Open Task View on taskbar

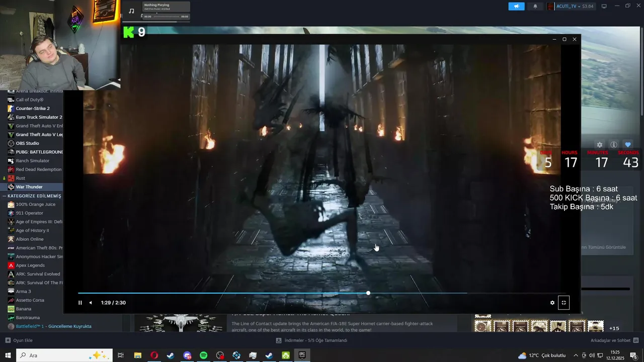121,355
